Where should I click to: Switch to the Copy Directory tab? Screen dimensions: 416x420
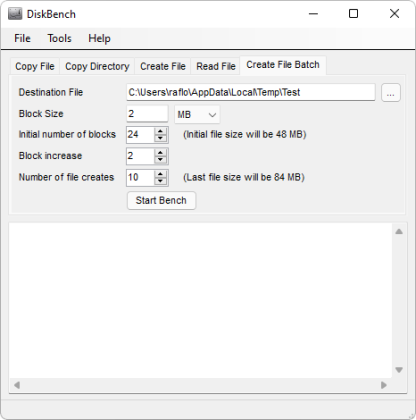pyautogui.click(x=97, y=66)
